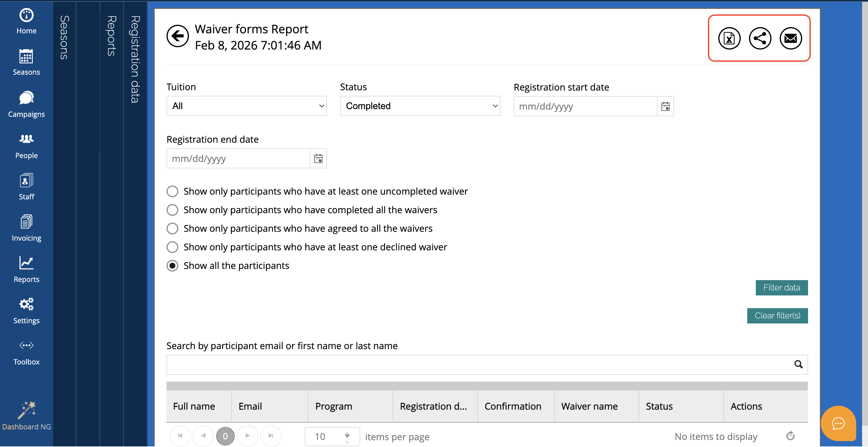This screenshot has height=447, width=868.
Task: Open calendar for Registration end date
Action: point(318,159)
